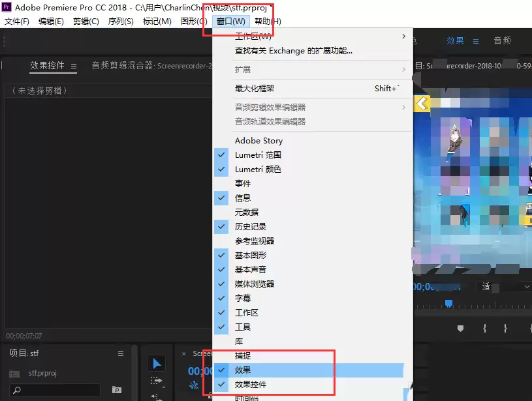532x401 pixels.
Task: Click the blue playhead marker on the timeline ruler
Action: 448,303
